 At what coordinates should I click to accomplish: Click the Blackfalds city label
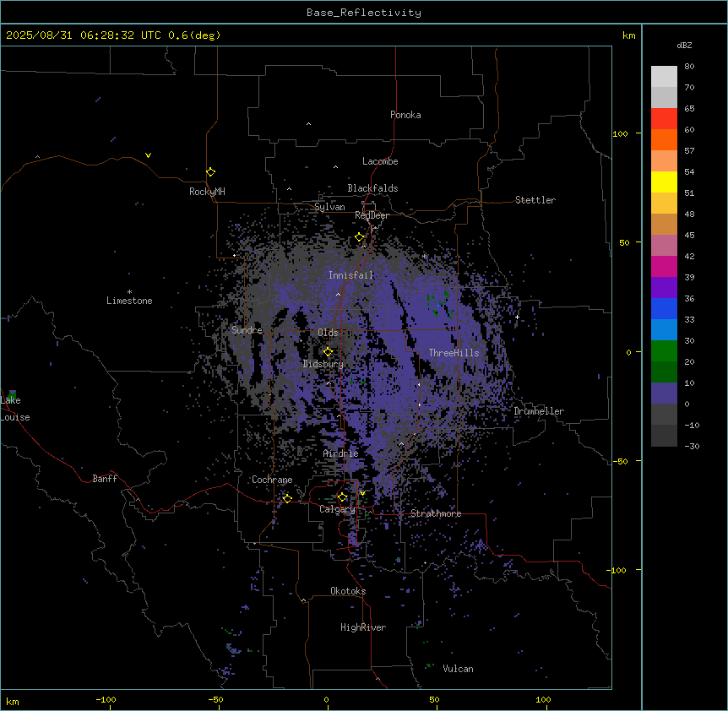point(372,188)
